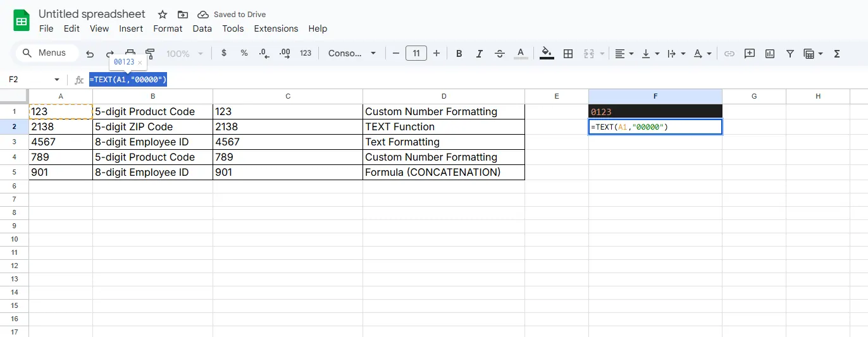Select cell D2 containing TEXT Function
The image size is (868, 337).
click(443, 126)
